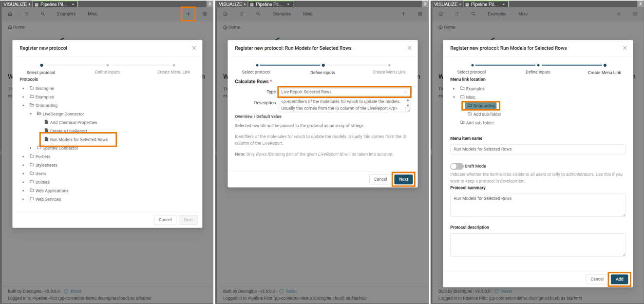Viewport: 644px width, 304px height.
Task: Click the up arrow of Description scrollbar
Action: coord(408,100)
